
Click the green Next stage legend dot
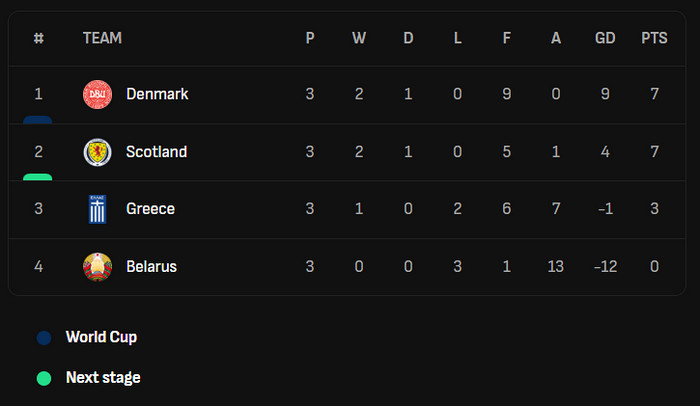[x=44, y=378]
